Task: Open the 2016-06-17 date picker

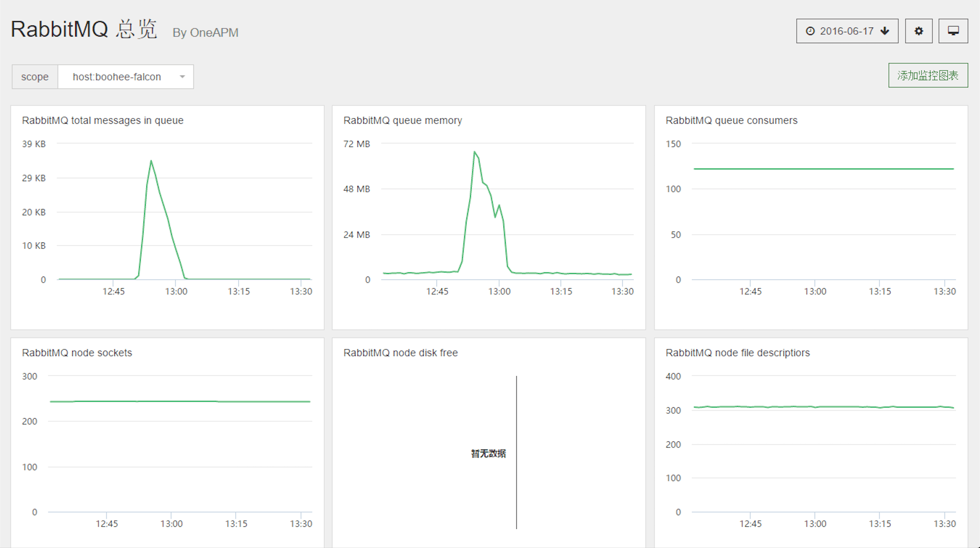Action: click(x=847, y=31)
